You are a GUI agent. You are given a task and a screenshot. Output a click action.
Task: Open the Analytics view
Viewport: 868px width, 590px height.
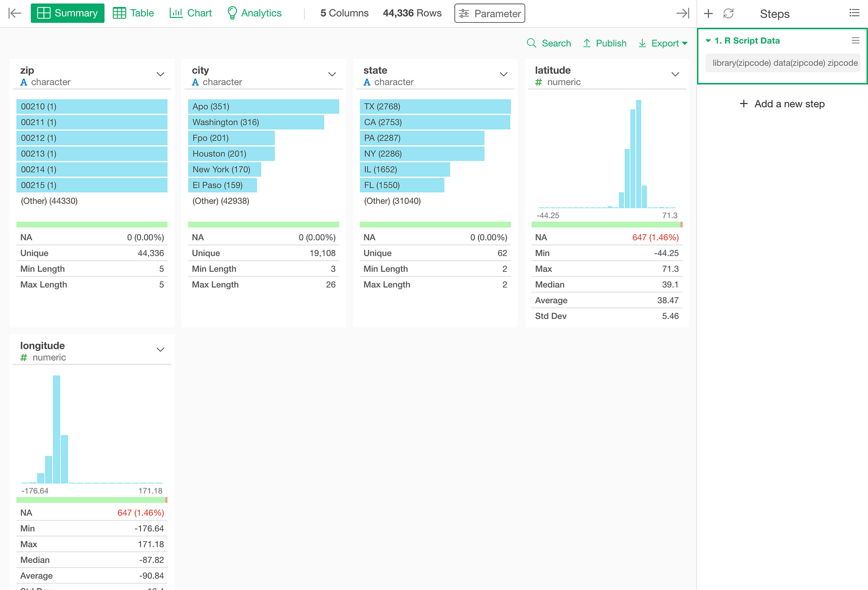(254, 13)
